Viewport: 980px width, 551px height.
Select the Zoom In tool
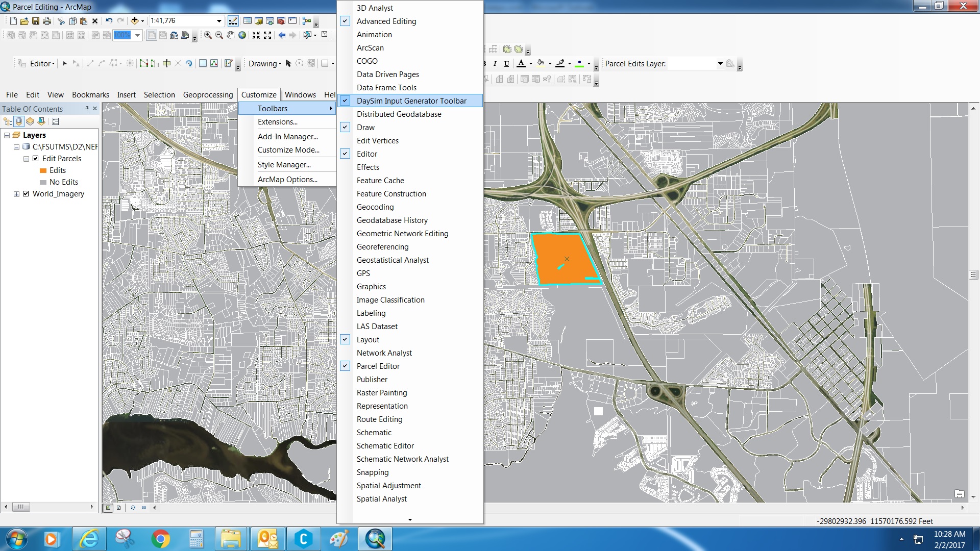point(208,35)
